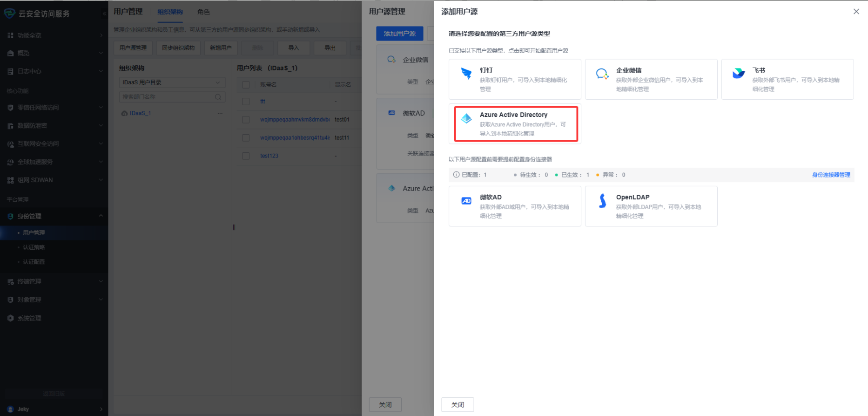Image resolution: width=868 pixels, height=416 pixels.
Task: Expand the 数据防泄密 chevron
Action: click(101, 126)
